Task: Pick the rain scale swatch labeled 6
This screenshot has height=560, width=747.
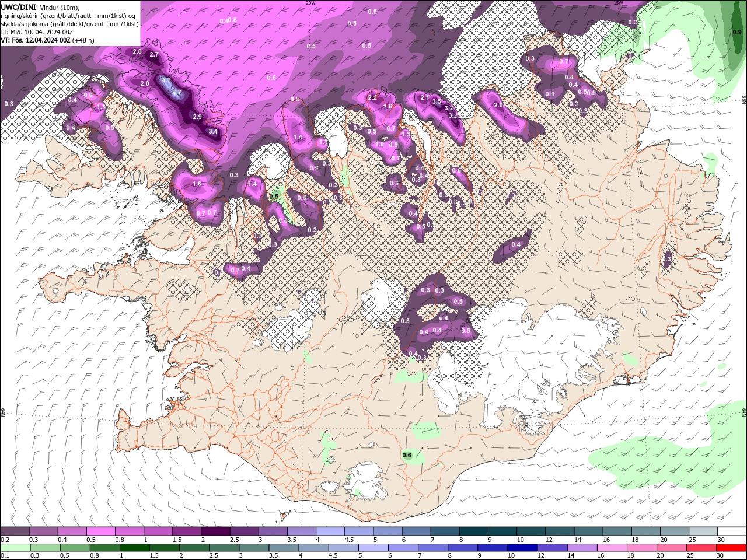Action: click(403, 547)
